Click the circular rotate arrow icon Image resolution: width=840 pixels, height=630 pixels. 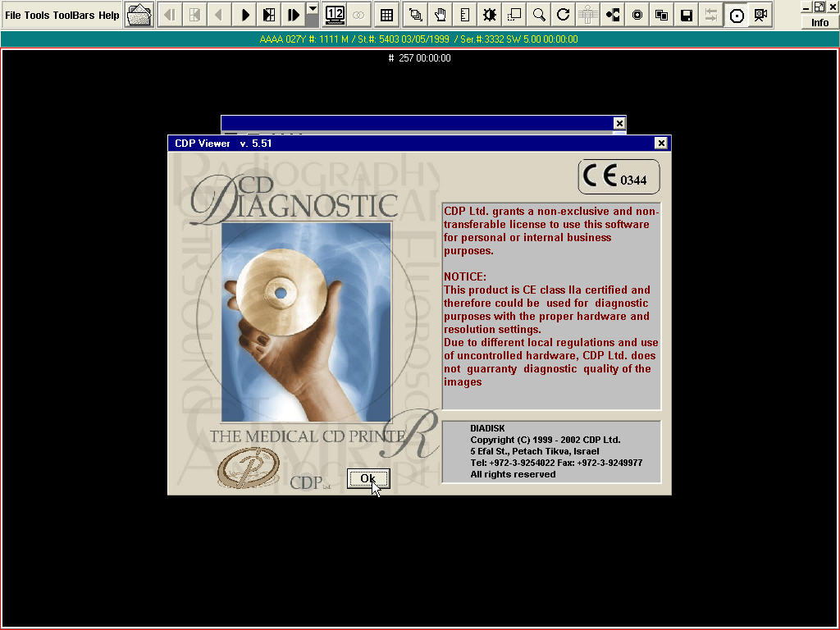tap(563, 15)
